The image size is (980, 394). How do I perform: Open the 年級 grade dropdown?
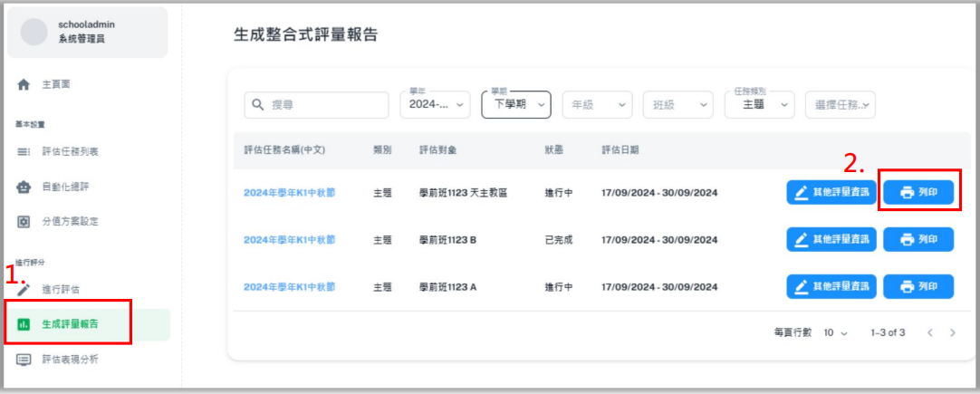597,105
